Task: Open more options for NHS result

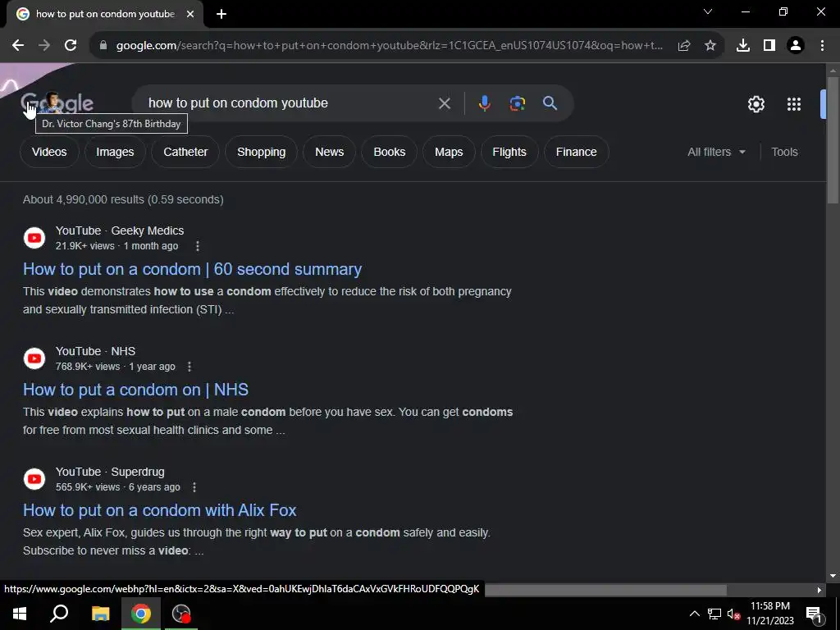Action: coord(189,367)
